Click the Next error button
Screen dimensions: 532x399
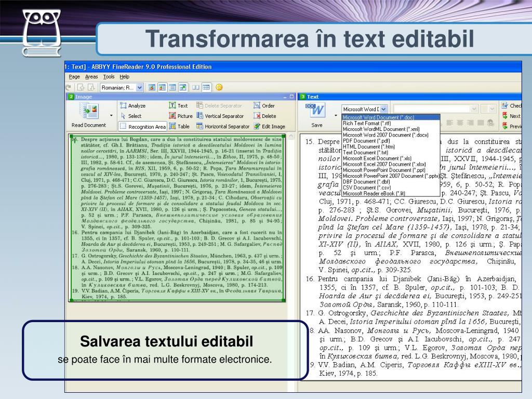click(511, 116)
